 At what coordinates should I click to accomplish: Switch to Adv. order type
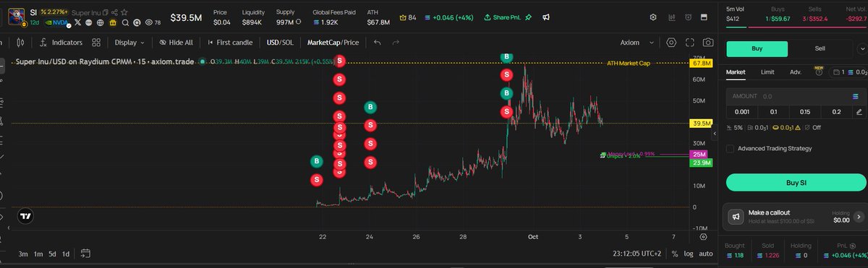(x=796, y=72)
